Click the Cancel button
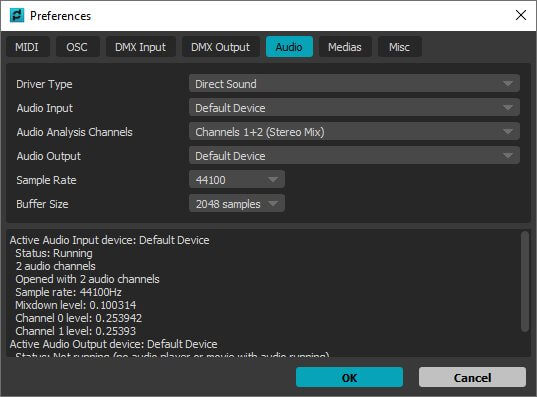 [472, 377]
